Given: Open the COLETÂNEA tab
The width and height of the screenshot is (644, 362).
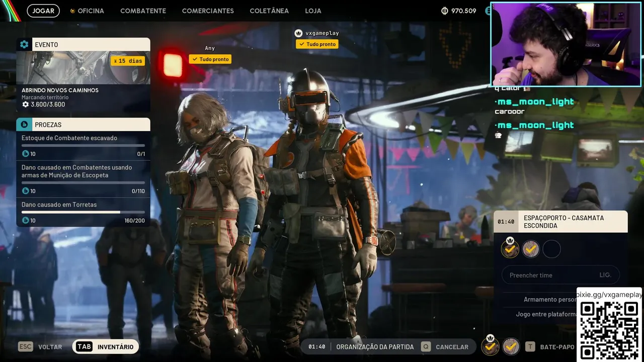Looking at the screenshot, I should 269,11.
